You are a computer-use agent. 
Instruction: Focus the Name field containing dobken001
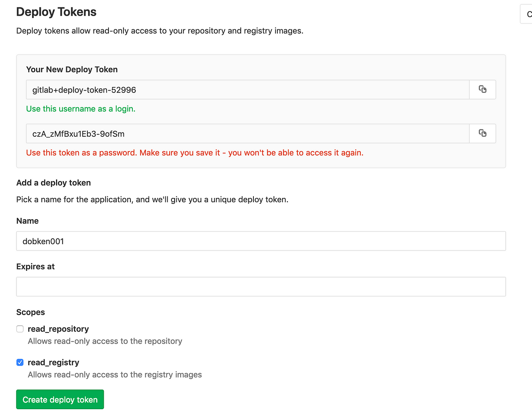tap(261, 241)
